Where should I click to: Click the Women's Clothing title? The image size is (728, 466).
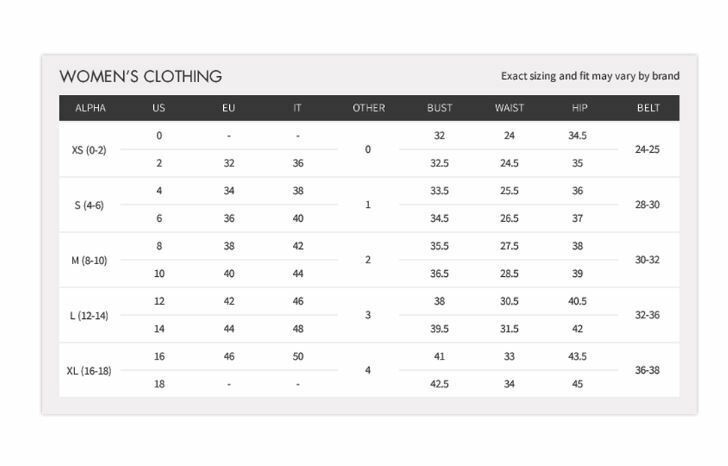tap(141, 77)
